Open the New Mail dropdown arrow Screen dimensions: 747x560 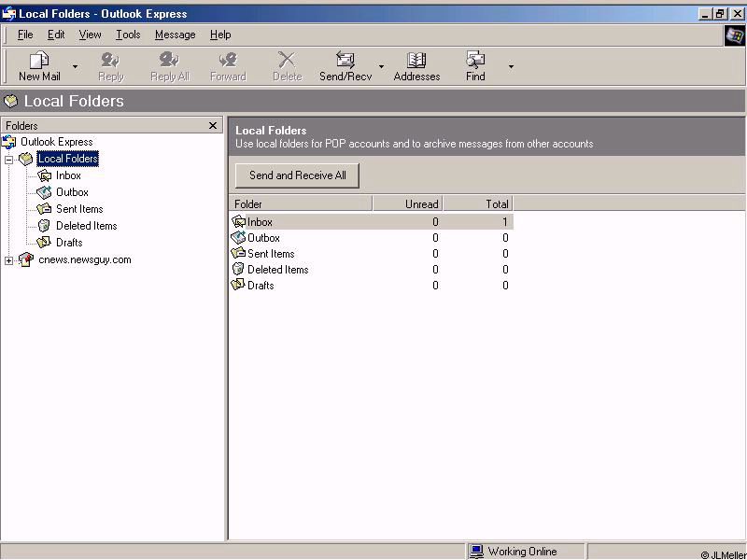(75, 66)
